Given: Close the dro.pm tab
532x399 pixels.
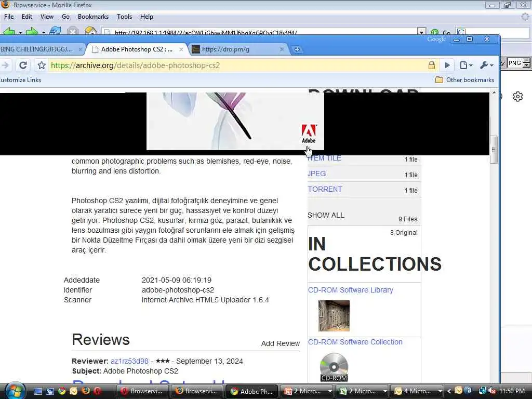Looking at the screenshot, I should pyautogui.click(x=282, y=49).
